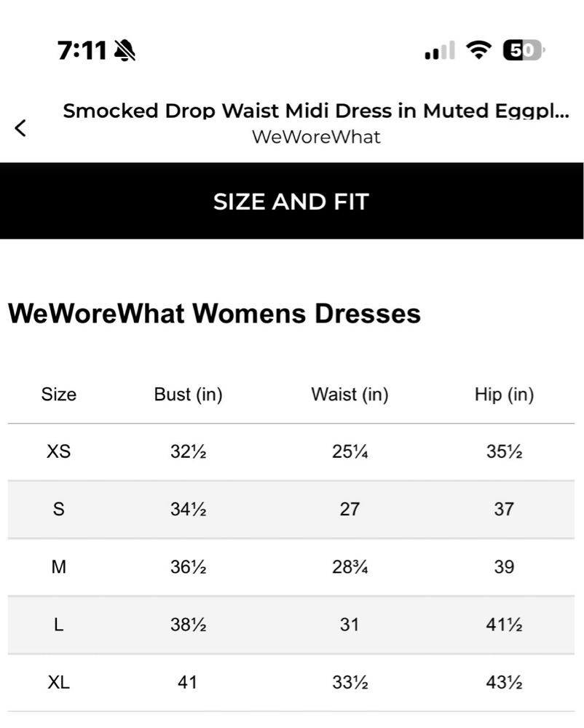This screenshot has height=728, width=584.
Task: Tap the silent mode bell icon
Action: coord(125,50)
